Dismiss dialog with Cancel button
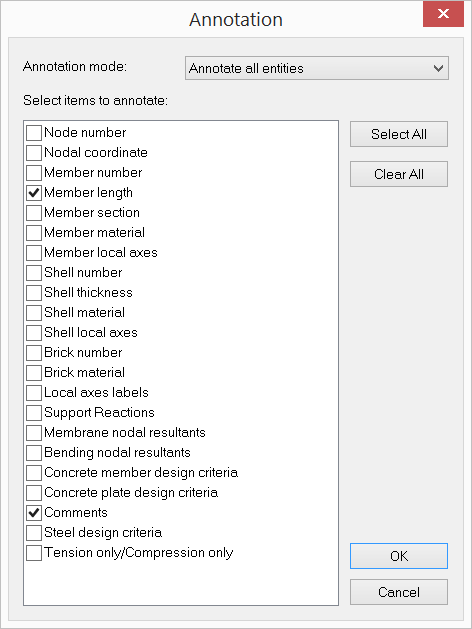 (399, 592)
